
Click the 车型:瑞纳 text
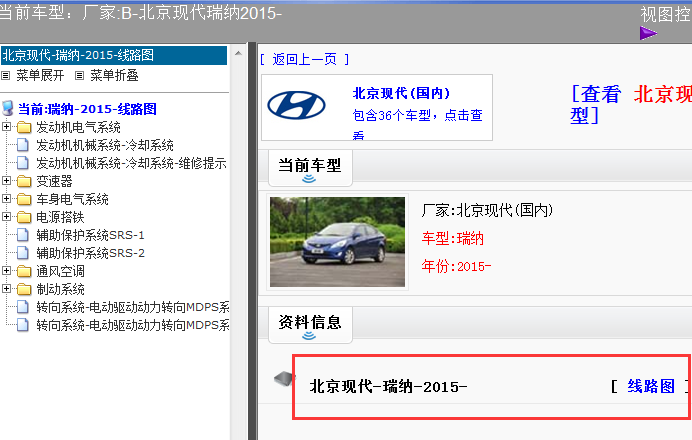(453, 239)
